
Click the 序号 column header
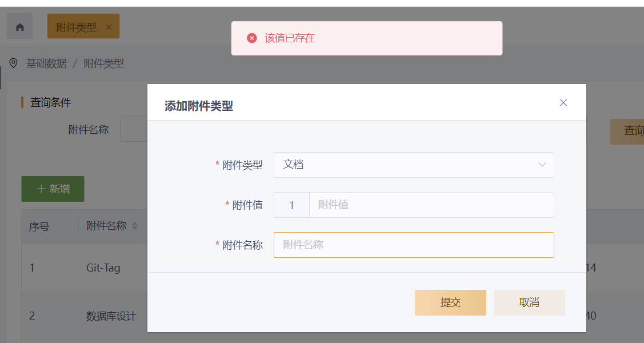pyautogui.click(x=39, y=226)
